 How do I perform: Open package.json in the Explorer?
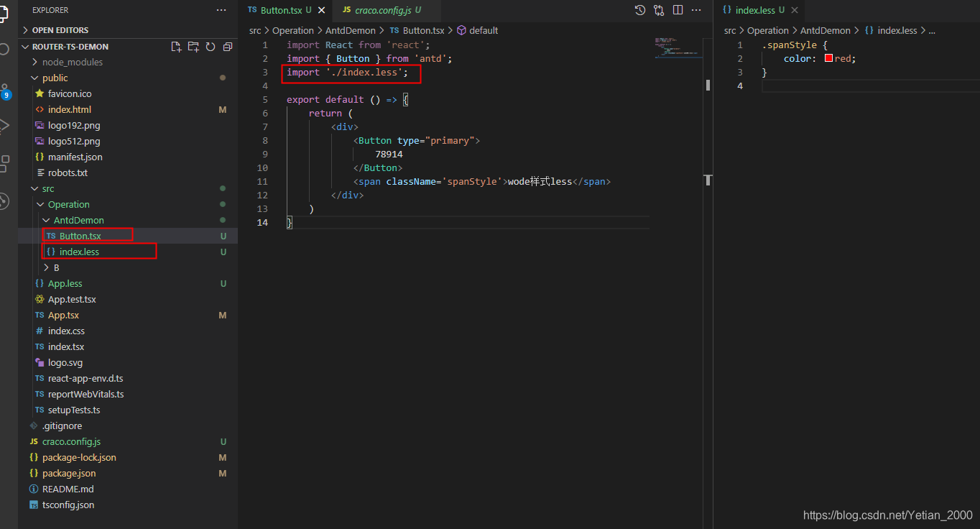point(69,474)
